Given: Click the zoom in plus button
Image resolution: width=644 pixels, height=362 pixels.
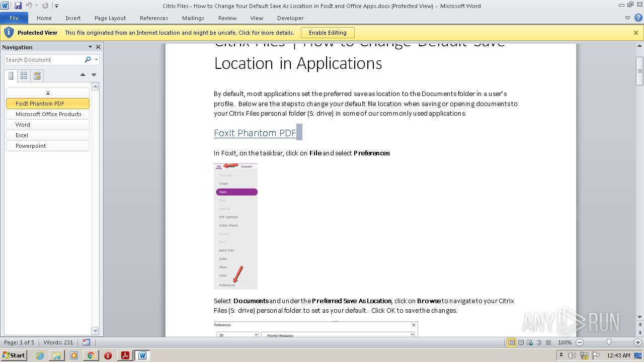Looking at the screenshot, I should tap(638, 342).
